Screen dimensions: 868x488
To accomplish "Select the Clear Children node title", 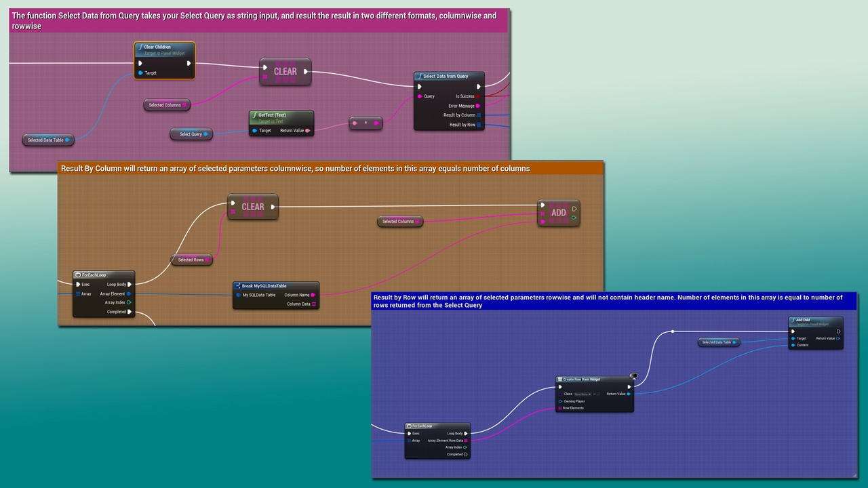I will [157, 47].
